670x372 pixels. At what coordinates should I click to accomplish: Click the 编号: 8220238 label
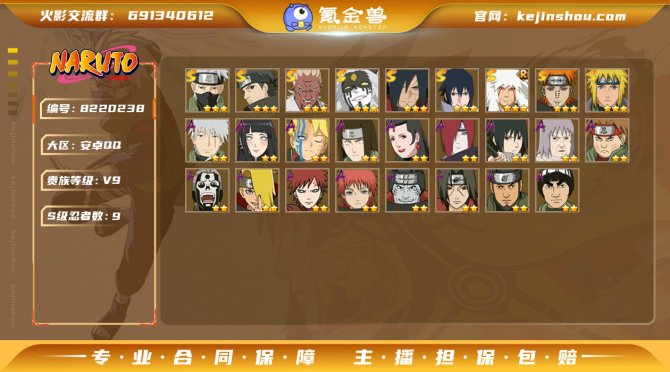[96, 108]
